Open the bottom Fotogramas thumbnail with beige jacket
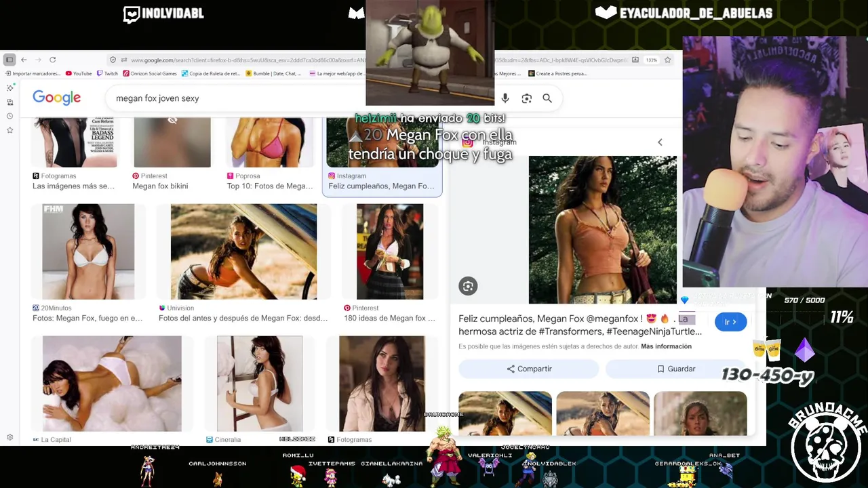 pos(382,384)
